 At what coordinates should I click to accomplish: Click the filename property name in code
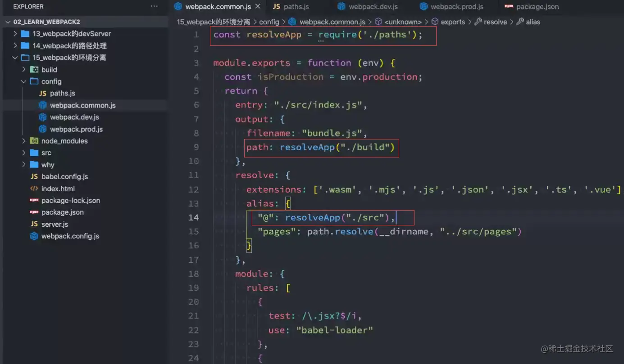(269, 133)
